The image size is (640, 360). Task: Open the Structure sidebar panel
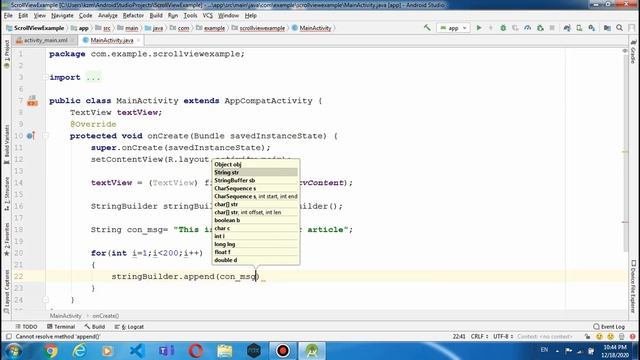pos(6,195)
